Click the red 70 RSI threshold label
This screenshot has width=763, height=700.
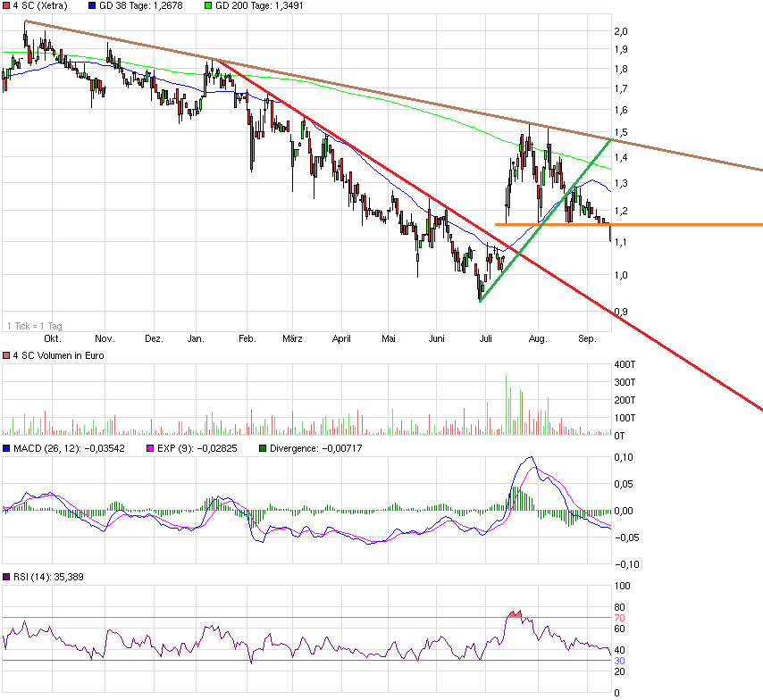point(619,618)
